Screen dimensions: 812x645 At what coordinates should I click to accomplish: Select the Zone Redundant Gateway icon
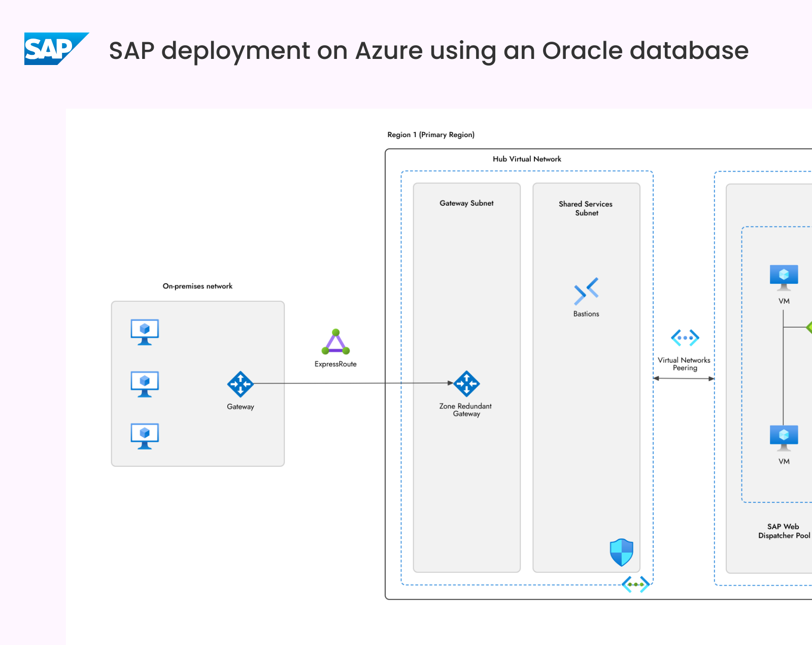(x=466, y=383)
